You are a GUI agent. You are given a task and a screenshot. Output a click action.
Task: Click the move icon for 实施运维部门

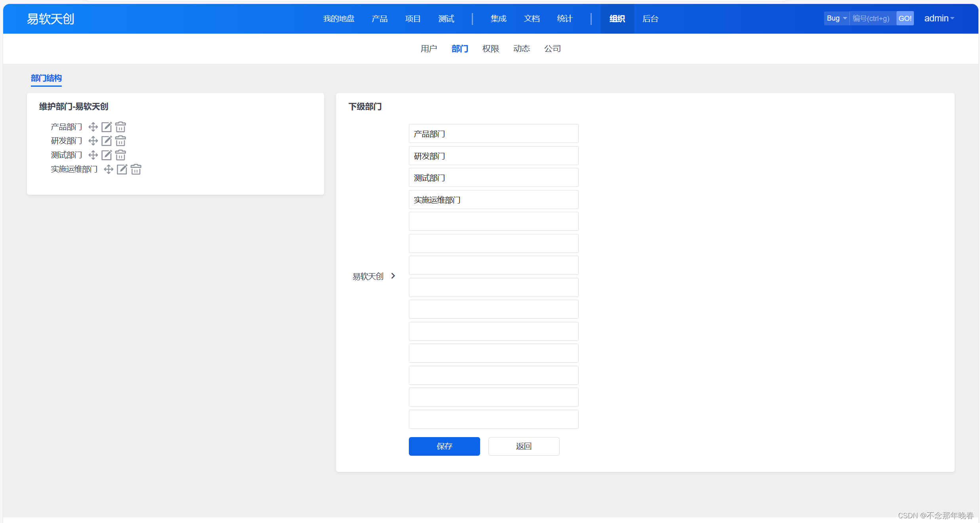[108, 169]
